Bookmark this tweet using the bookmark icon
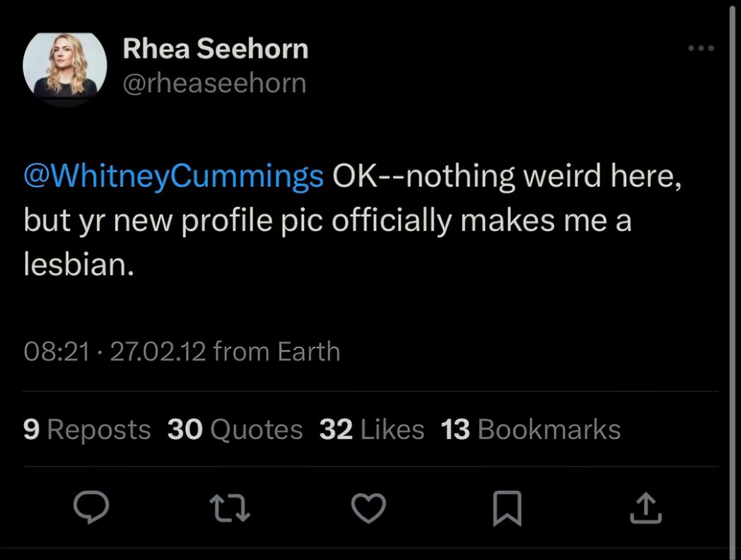Screen dimensions: 741x560 507,508
